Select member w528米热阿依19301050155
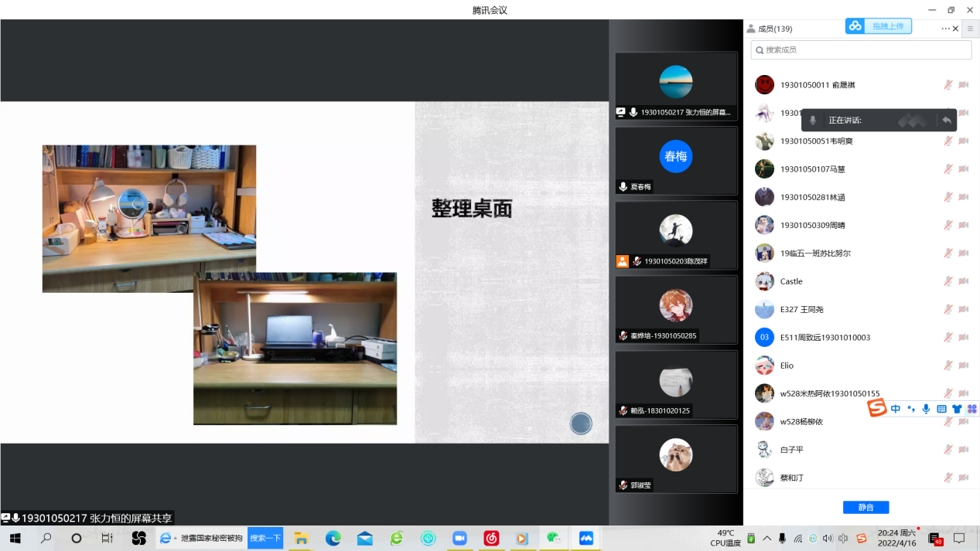980x551 pixels. 861,393
